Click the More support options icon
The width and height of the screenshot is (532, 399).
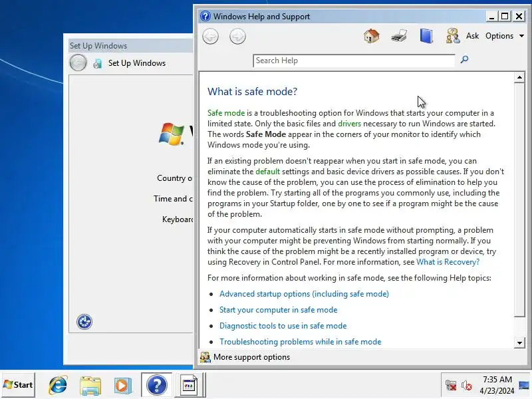coord(205,357)
